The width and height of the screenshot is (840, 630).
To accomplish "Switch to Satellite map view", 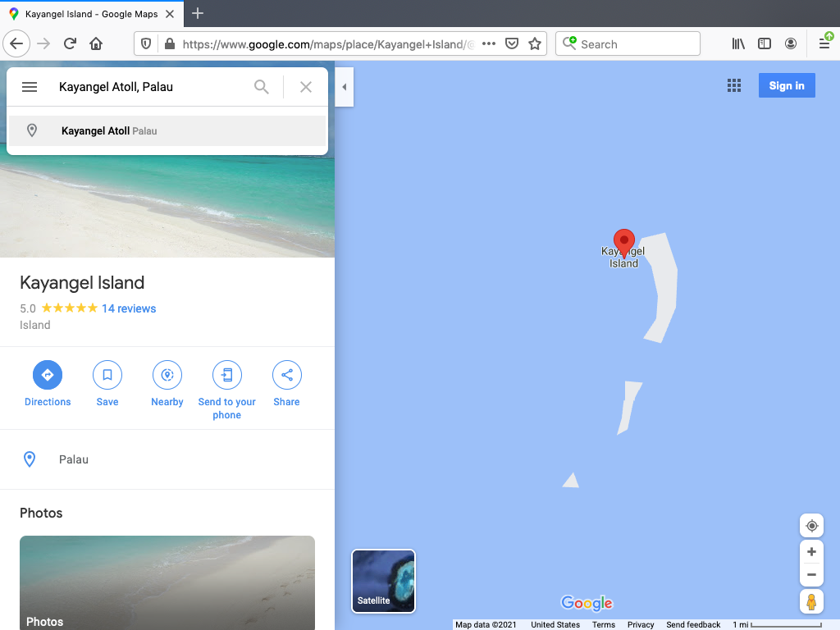I will tap(383, 581).
